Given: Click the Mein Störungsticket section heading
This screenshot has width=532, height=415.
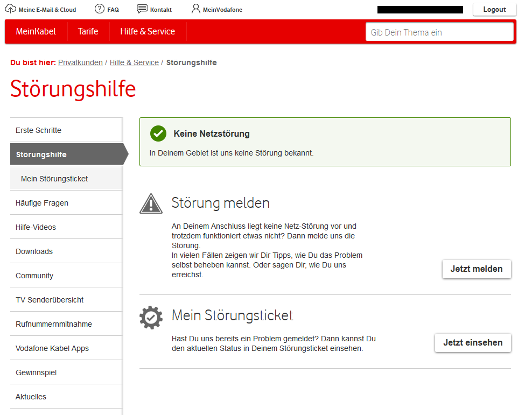Looking at the screenshot, I should [233, 315].
